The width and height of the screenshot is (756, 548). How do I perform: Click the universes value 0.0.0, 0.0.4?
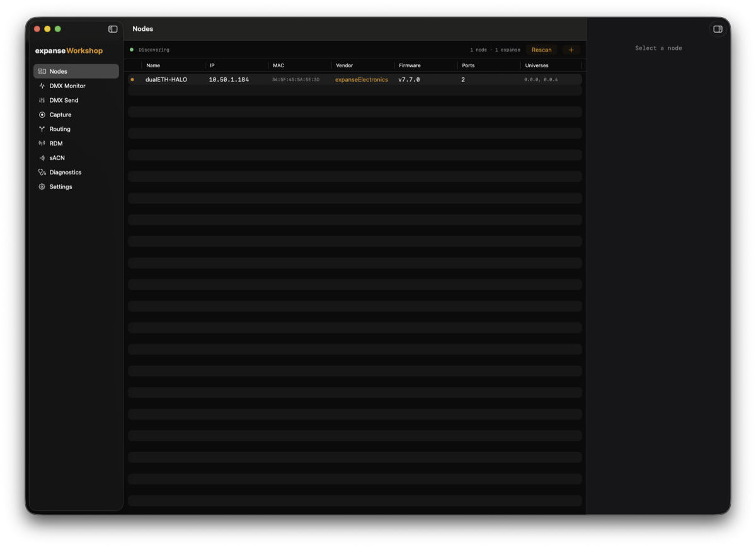(x=541, y=80)
